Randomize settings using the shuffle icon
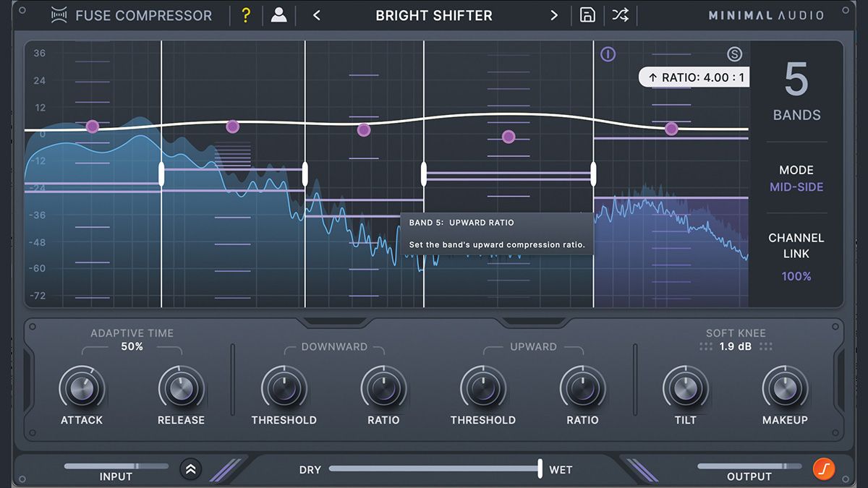868x488 pixels. (x=619, y=14)
